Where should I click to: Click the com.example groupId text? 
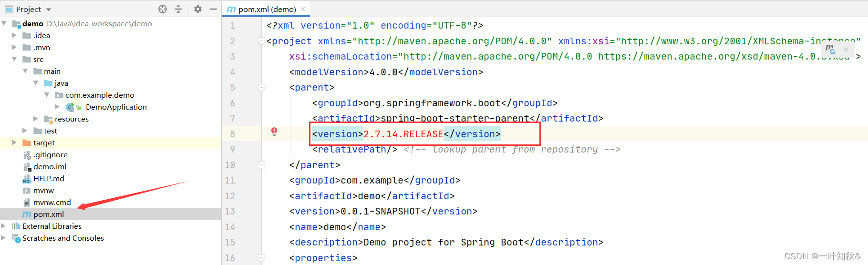(x=372, y=180)
